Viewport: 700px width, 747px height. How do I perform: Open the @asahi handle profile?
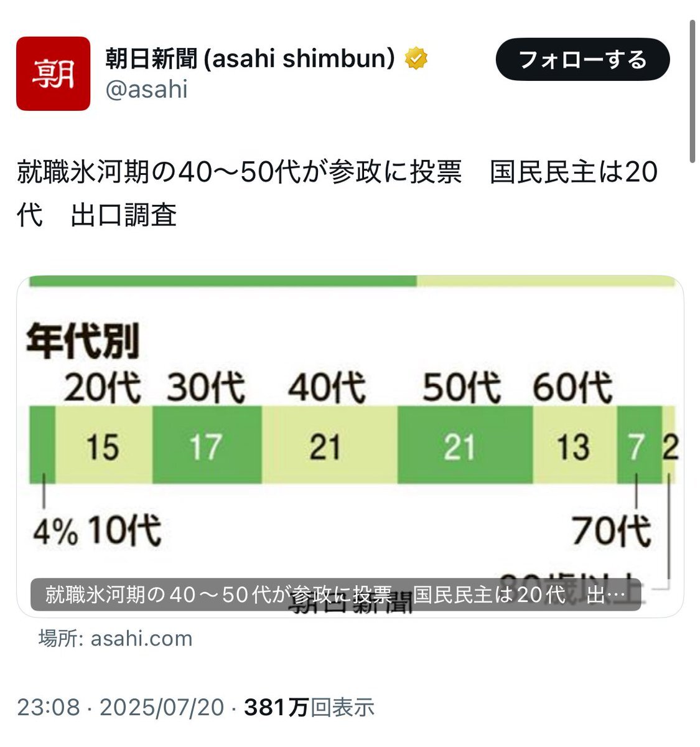[147, 90]
